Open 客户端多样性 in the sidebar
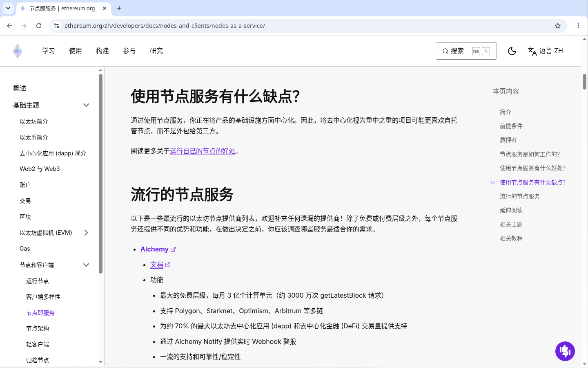This screenshot has height=368, width=588. (x=43, y=297)
